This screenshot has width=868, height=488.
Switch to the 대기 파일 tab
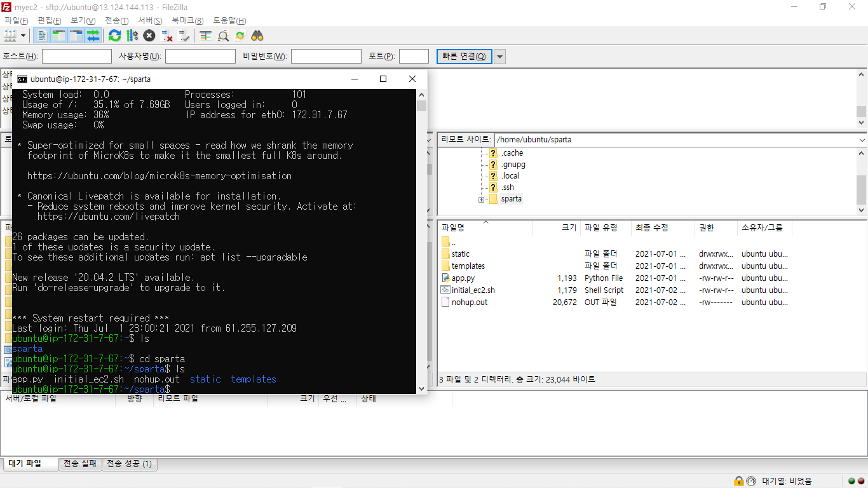[x=29, y=464]
